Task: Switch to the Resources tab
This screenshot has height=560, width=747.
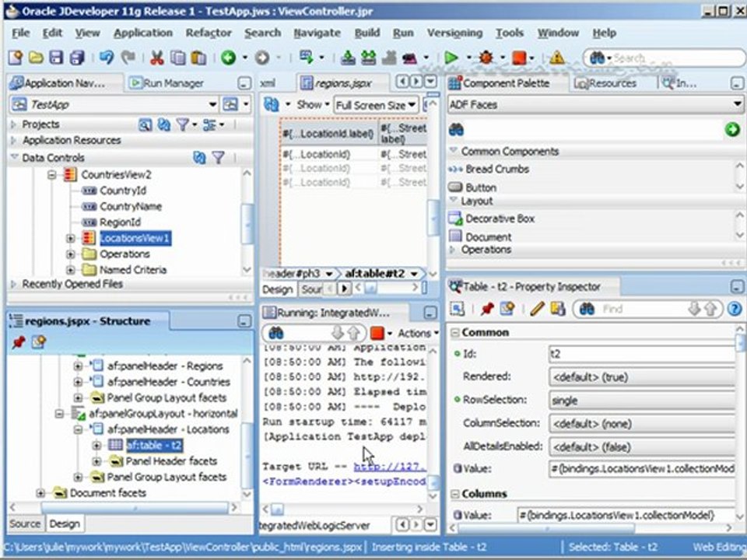Action: point(606,83)
